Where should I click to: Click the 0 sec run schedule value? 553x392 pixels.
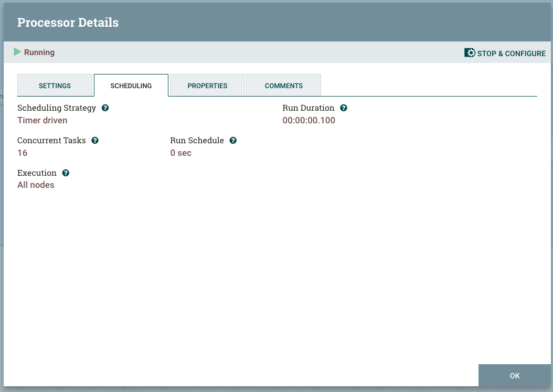coord(181,153)
